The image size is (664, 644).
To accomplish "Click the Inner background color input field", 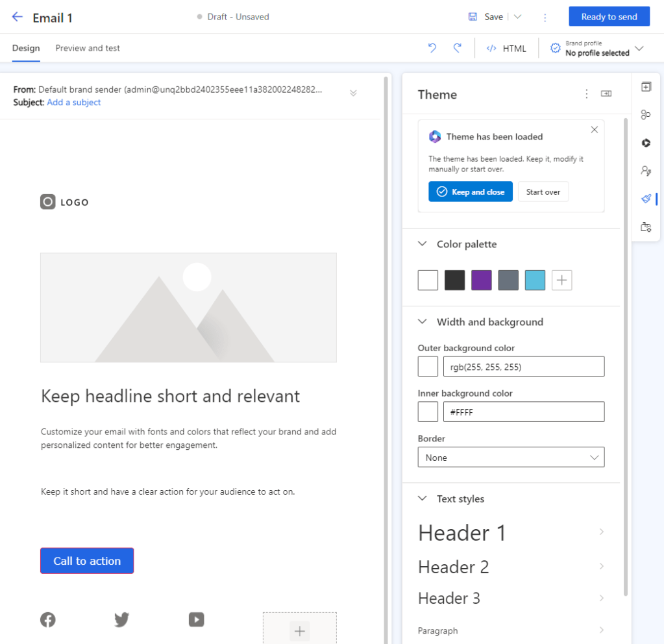I will point(524,412).
